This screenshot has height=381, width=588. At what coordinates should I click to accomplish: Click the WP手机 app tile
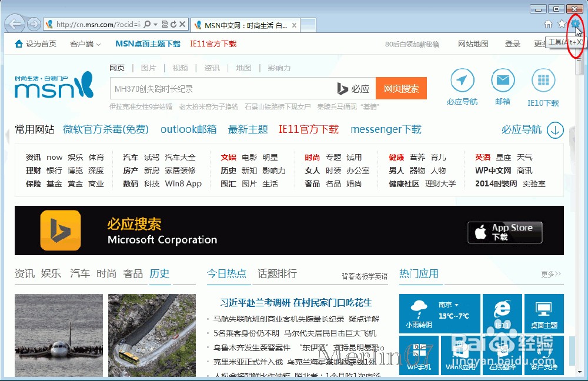point(419,356)
